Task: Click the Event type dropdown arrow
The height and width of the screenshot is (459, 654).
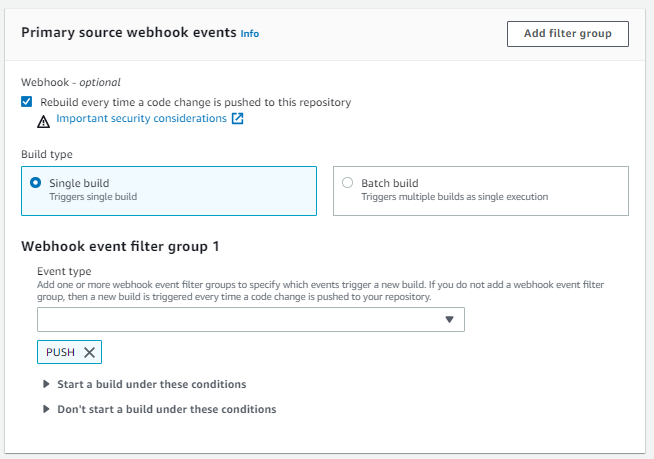Action: [x=449, y=320]
